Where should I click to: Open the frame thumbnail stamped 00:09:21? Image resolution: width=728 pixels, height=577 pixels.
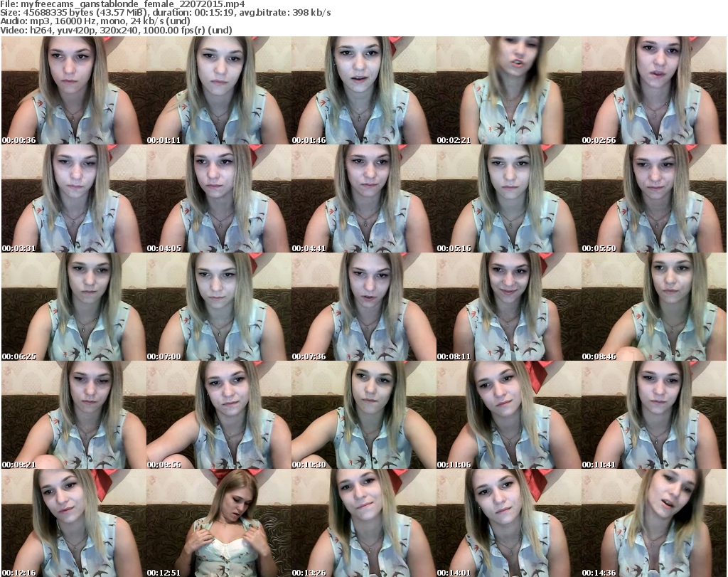[73, 415]
